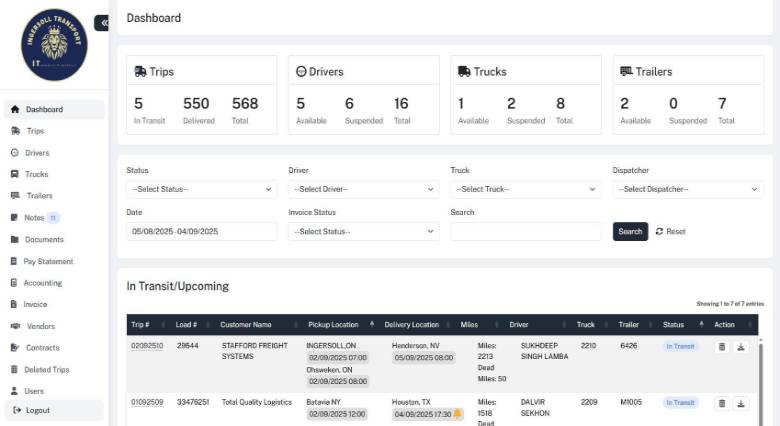This screenshot has height=426, width=780.
Task: Click the Trailers sidebar icon
Action: coord(15,196)
